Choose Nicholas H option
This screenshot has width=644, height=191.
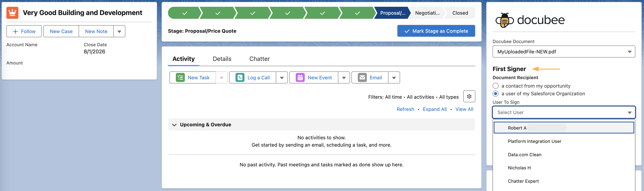pyautogui.click(x=563, y=168)
